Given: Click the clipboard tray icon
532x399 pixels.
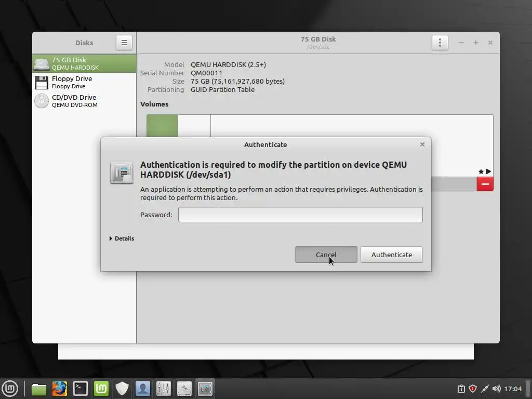Looking at the screenshot, I should tap(461, 389).
